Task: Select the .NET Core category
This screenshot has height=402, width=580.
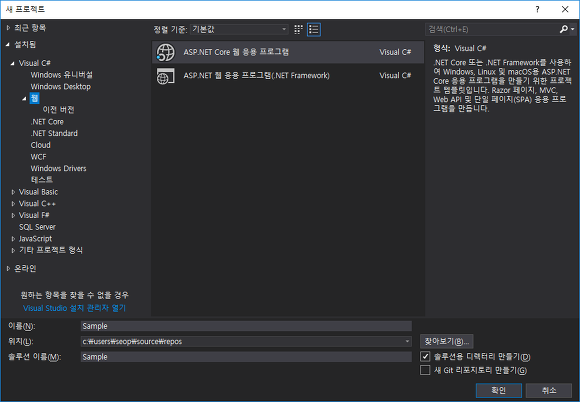Action: click(47, 122)
